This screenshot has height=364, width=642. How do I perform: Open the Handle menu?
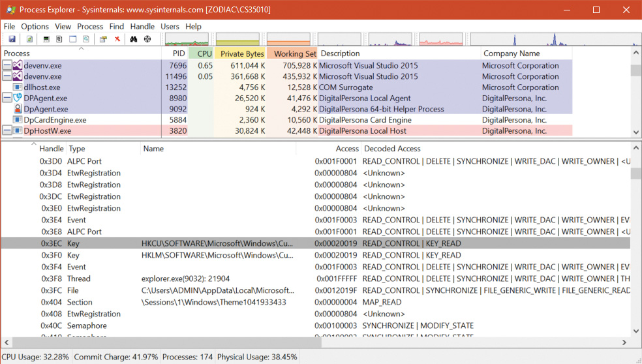point(142,27)
